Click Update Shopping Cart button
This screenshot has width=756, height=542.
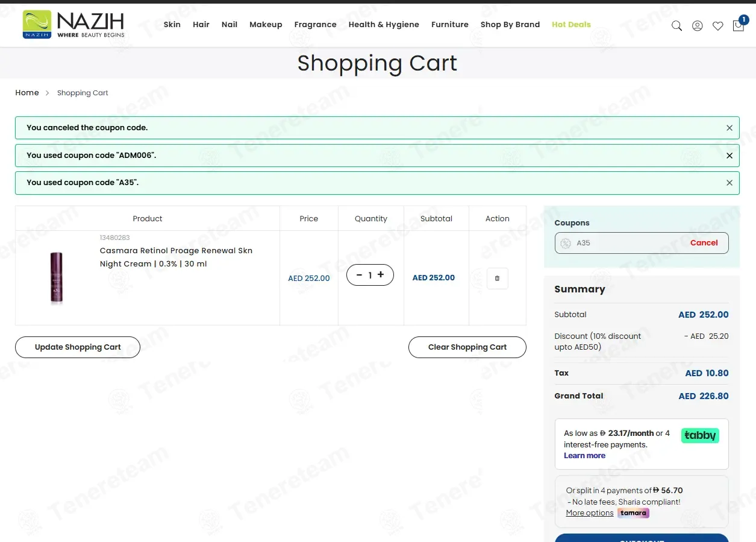78,347
